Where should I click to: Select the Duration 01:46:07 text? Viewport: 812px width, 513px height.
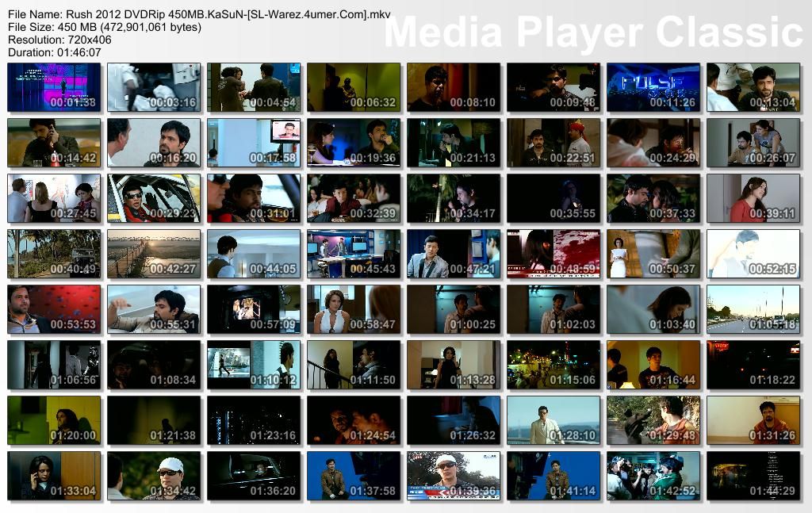tap(55, 52)
